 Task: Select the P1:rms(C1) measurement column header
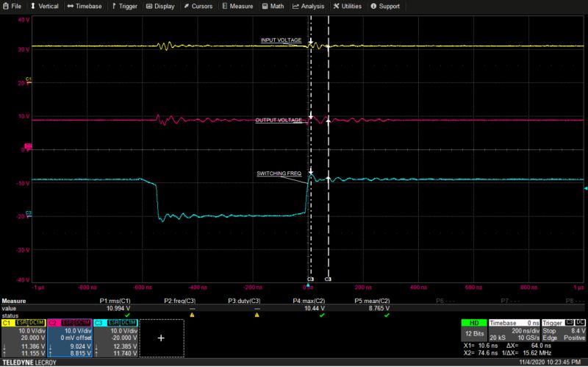(x=115, y=301)
